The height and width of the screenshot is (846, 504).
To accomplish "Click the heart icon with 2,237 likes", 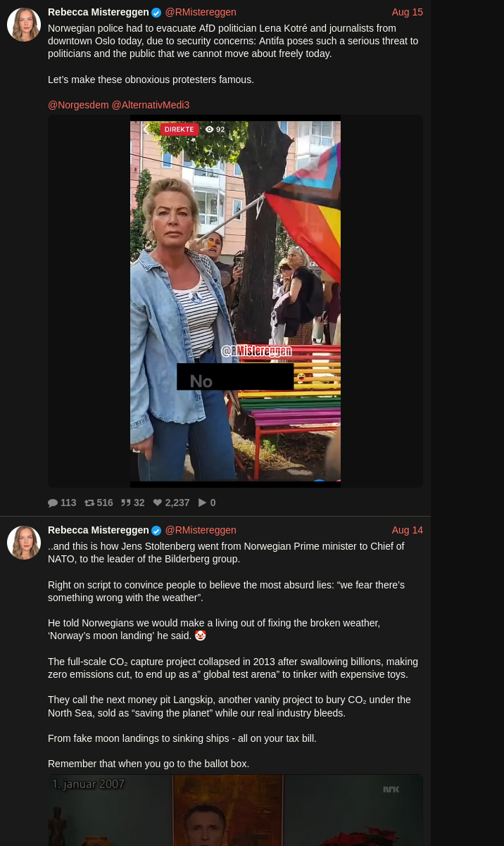I will (x=158, y=503).
